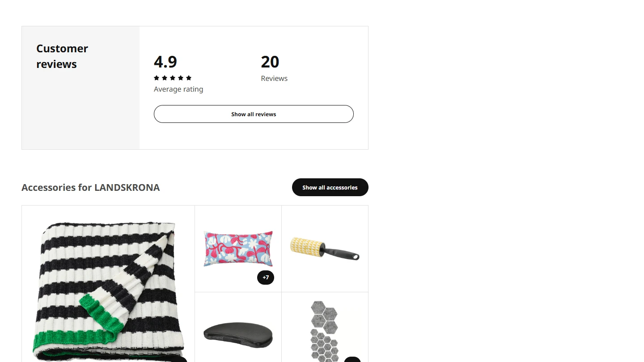Click the black badge on the striped throw tile
The width and height of the screenshot is (644, 362).
pyautogui.click(x=179, y=359)
